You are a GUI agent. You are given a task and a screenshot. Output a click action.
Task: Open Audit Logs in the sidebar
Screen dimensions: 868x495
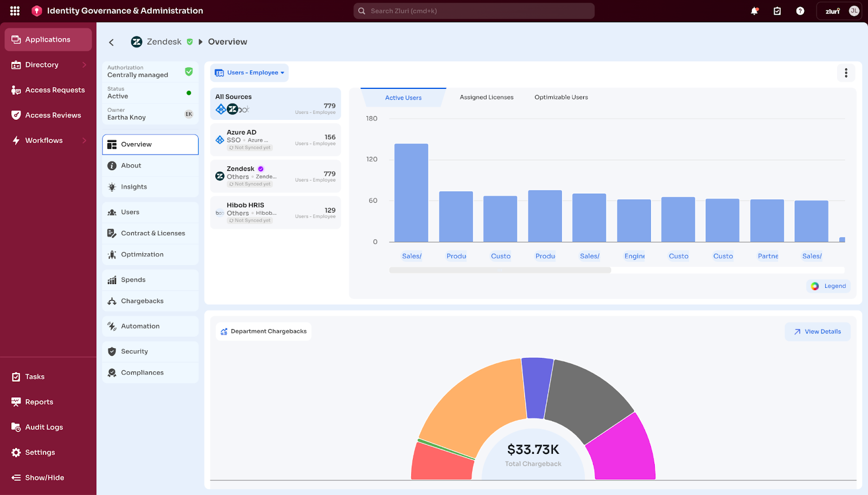[x=48, y=427]
